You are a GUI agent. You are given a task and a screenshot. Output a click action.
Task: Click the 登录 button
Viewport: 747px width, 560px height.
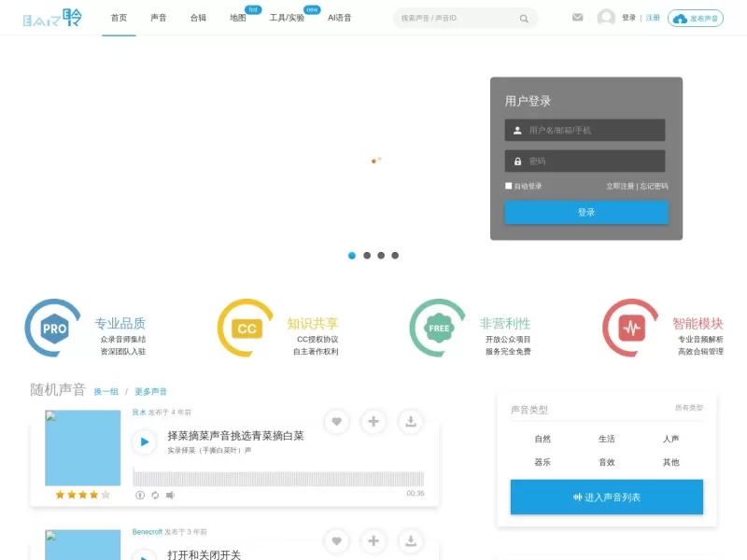(x=585, y=212)
